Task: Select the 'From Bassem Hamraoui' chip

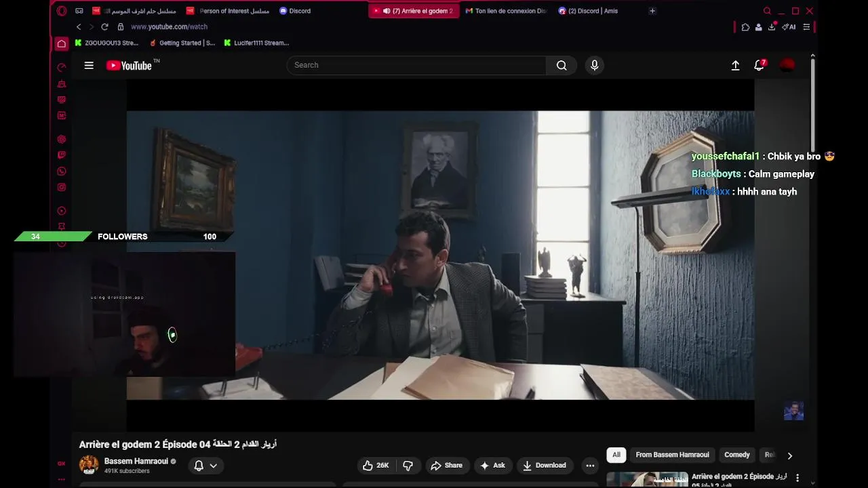Action: click(672, 455)
